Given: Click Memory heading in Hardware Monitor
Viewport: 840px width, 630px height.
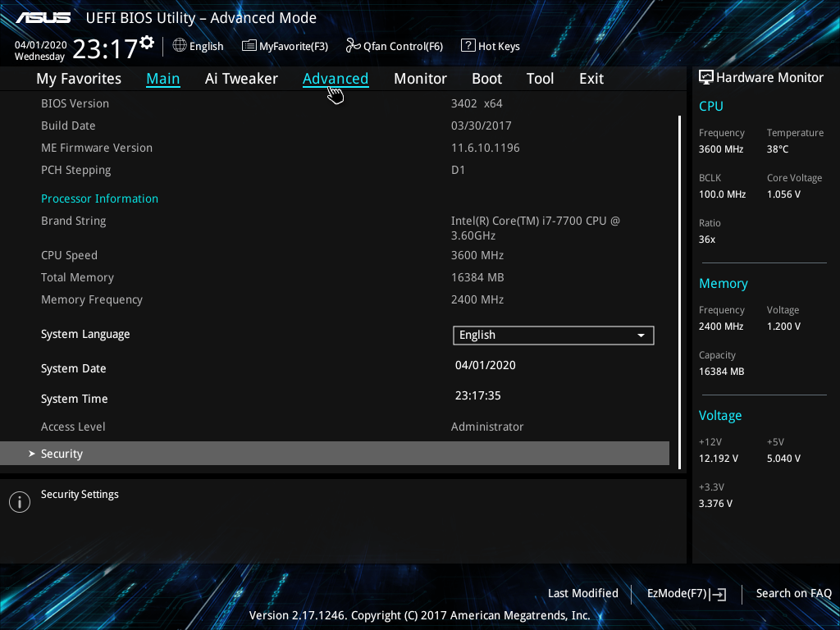Looking at the screenshot, I should (724, 284).
